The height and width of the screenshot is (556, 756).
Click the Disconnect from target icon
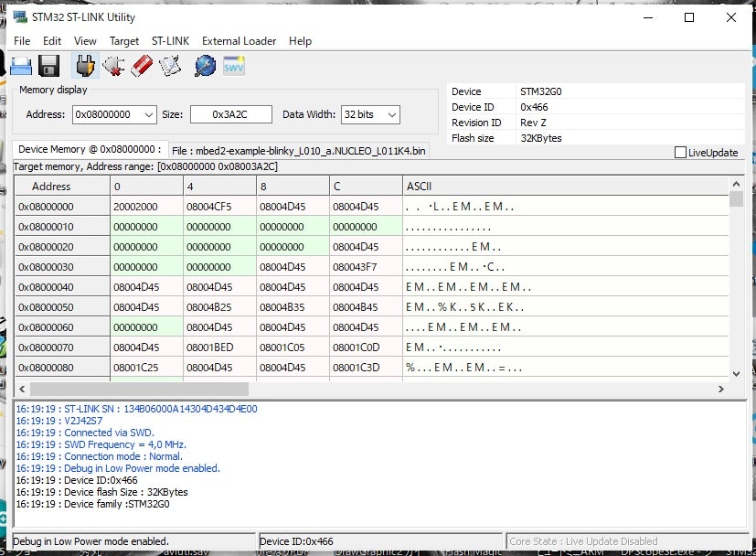click(x=113, y=66)
